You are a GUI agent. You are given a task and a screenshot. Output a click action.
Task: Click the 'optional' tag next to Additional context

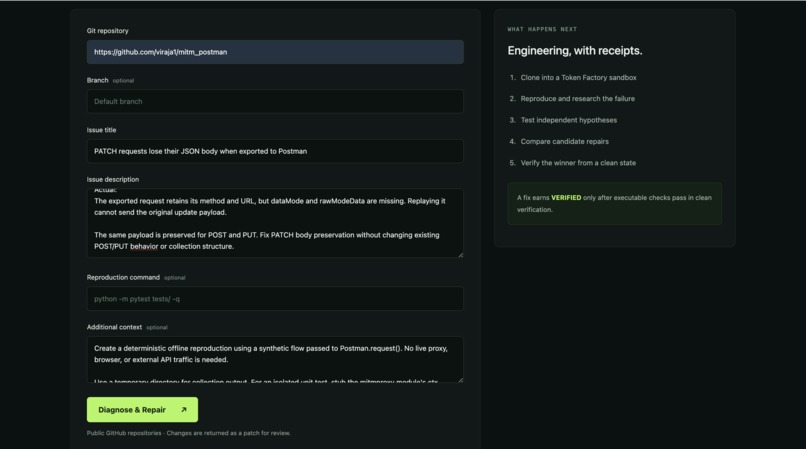[x=157, y=328]
